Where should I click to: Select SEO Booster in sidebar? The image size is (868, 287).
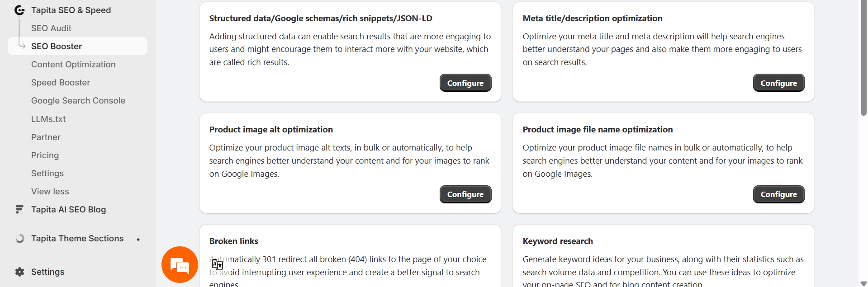pos(57,46)
